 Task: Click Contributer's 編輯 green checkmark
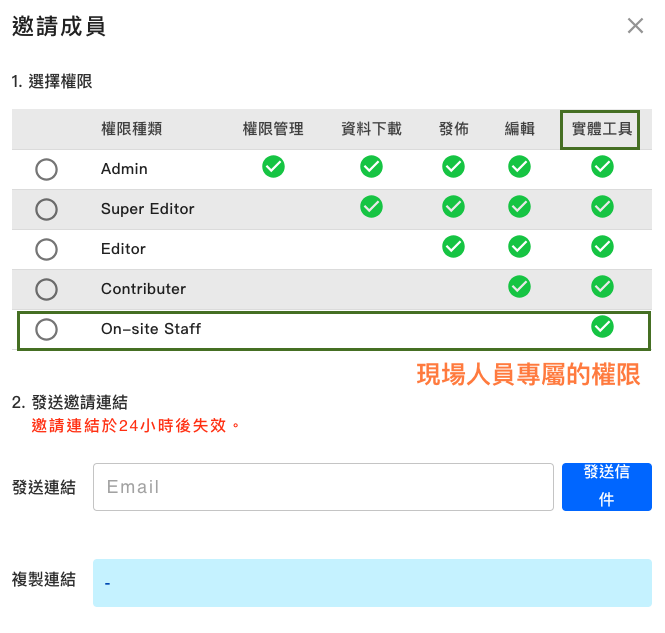click(x=519, y=287)
